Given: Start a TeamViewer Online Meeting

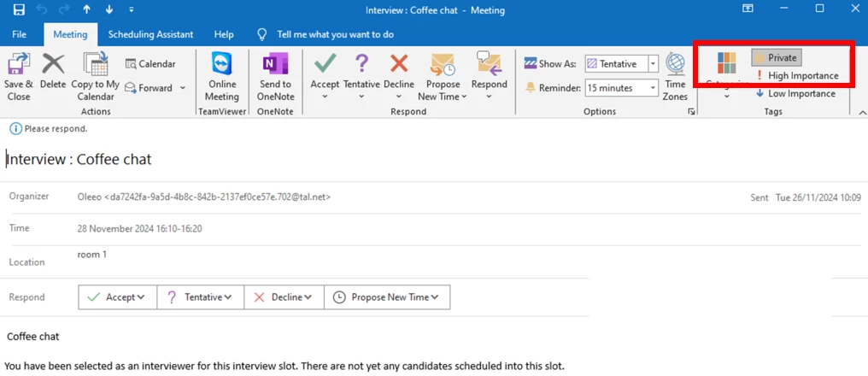Looking at the screenshot, I should click(x=222, y=67).
